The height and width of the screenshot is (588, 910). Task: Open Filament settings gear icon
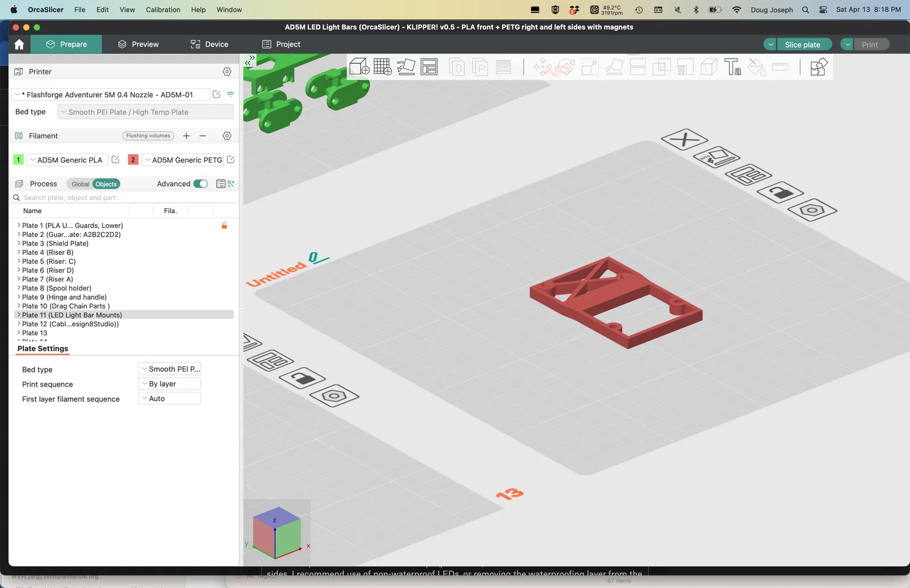pos(227,136)
